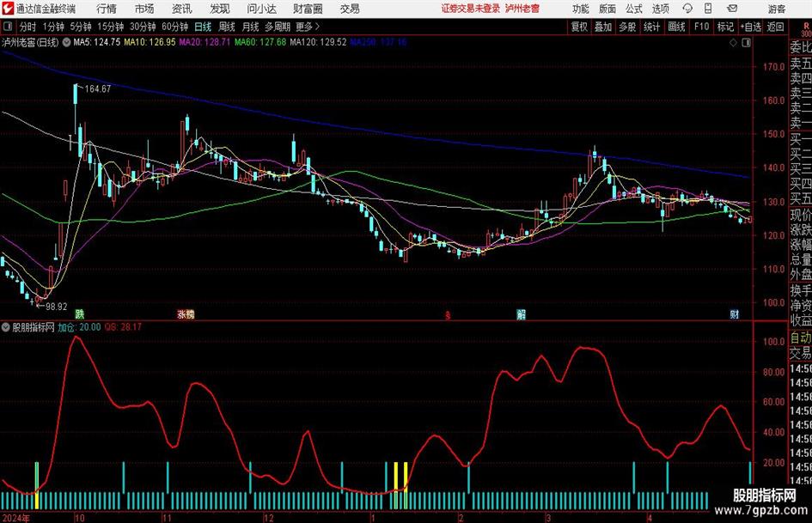
Task: Open the headset customer service icon
Action: tap(687, 9)
